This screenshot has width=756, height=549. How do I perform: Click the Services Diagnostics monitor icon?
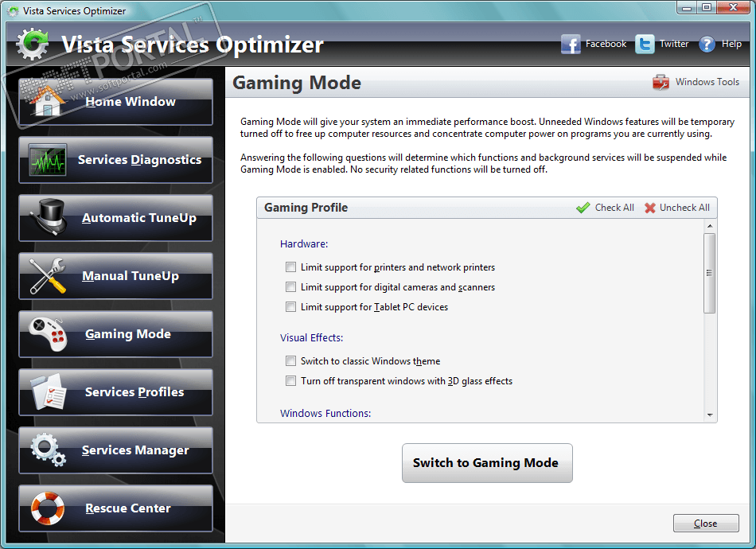(47, 160)
